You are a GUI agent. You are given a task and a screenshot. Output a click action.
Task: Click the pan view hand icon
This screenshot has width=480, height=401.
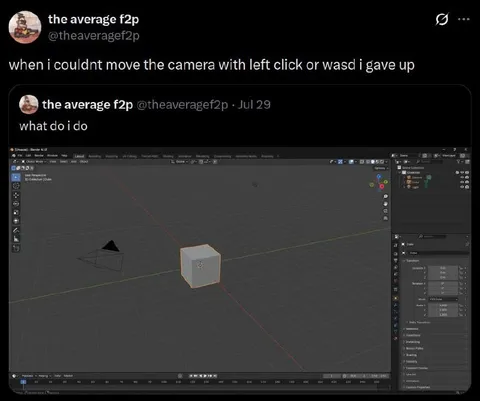tap(386, 204)
